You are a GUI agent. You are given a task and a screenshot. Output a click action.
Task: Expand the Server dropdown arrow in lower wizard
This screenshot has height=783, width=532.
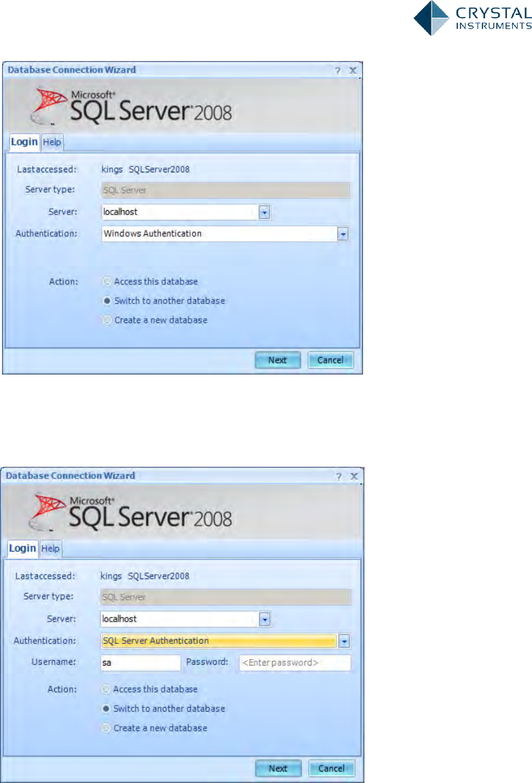coord(265,619)
